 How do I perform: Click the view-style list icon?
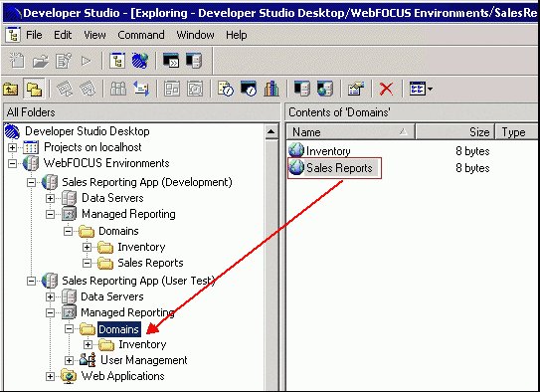418,89
